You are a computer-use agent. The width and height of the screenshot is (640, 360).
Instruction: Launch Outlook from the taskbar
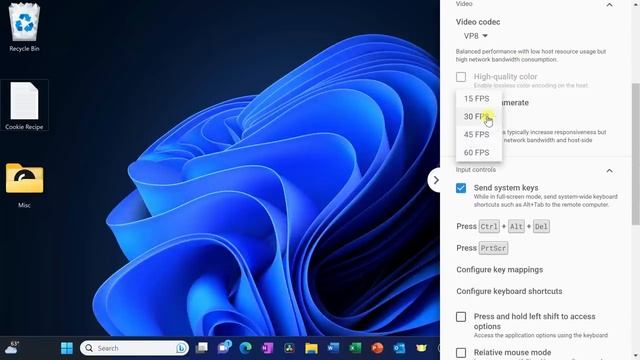(x=399, y=348)
